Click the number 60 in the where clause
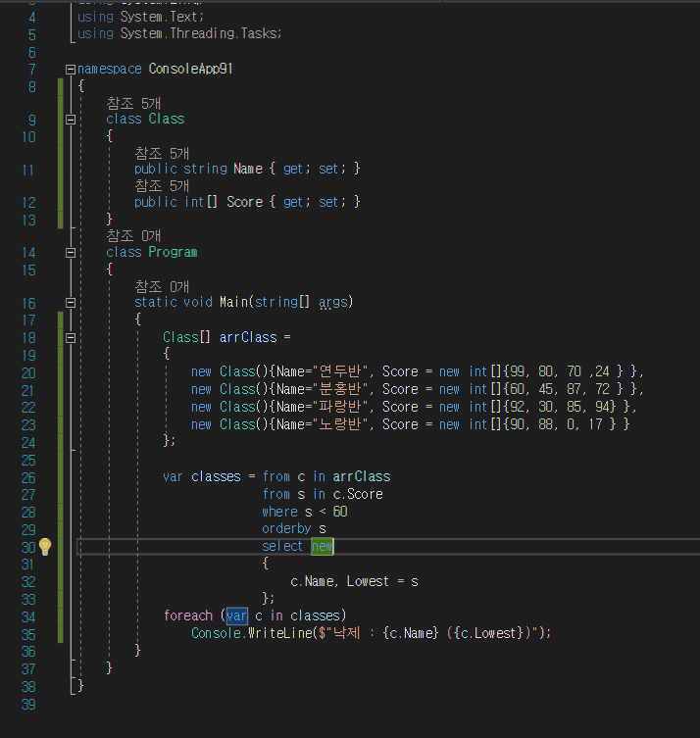 pos(340,512)
